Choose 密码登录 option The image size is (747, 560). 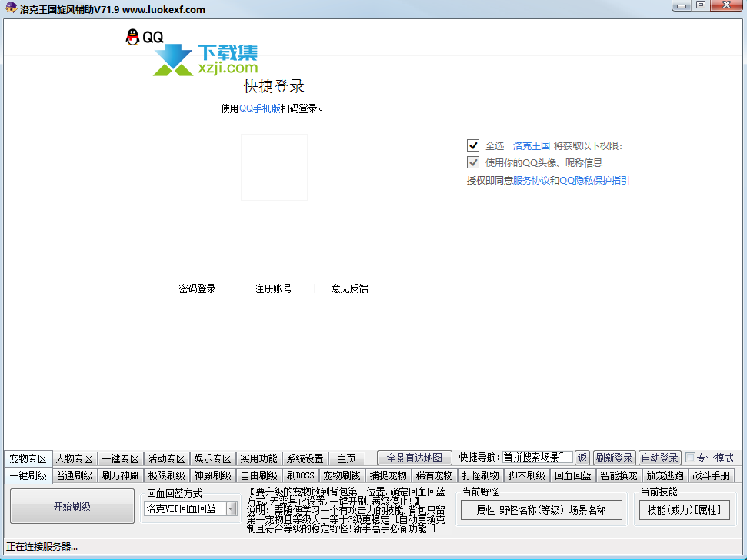click(197, 288)
